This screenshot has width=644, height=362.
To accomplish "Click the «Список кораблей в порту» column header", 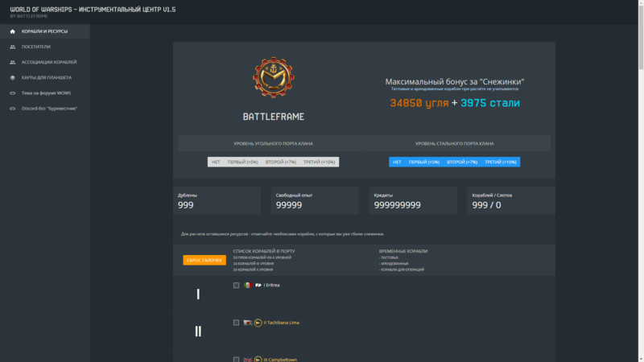I will point(264,251).
